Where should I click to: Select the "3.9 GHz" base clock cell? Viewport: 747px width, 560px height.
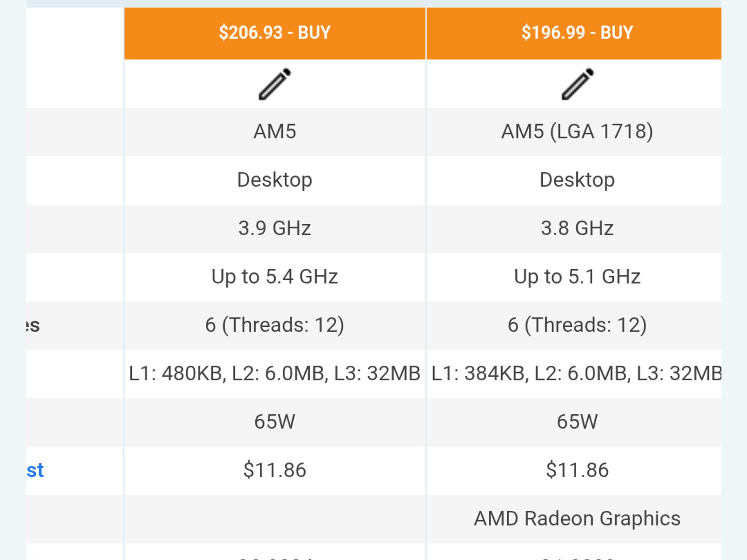pyautogui.click(x=275, y=227)
